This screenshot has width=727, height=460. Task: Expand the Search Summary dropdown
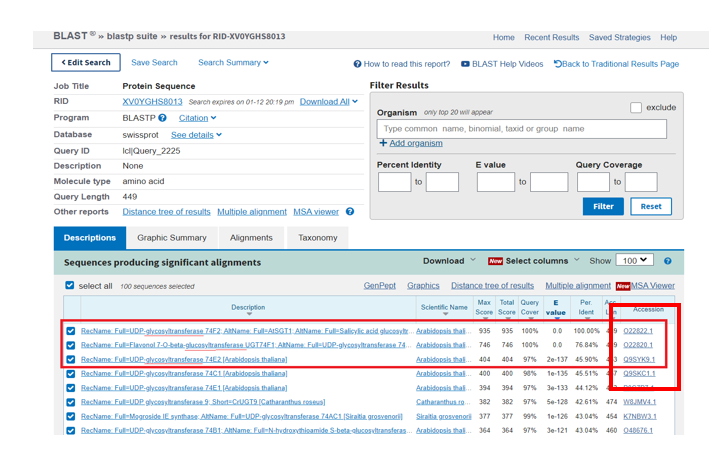click(233, 63)
